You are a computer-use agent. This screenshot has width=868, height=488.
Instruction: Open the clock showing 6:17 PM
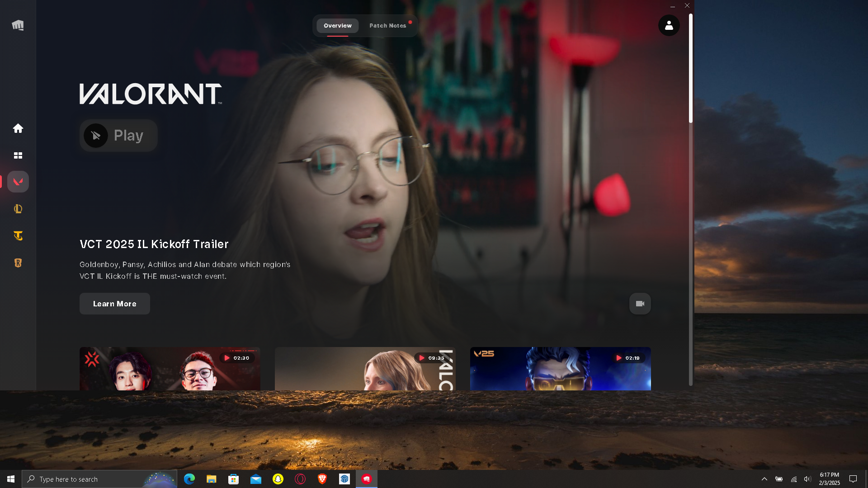(830, 479)
